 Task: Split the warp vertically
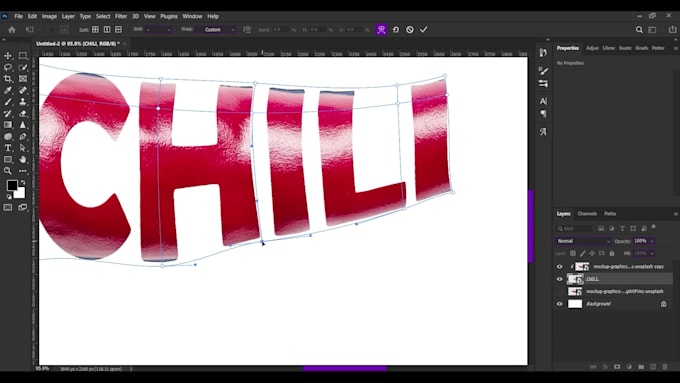[107, 29]
